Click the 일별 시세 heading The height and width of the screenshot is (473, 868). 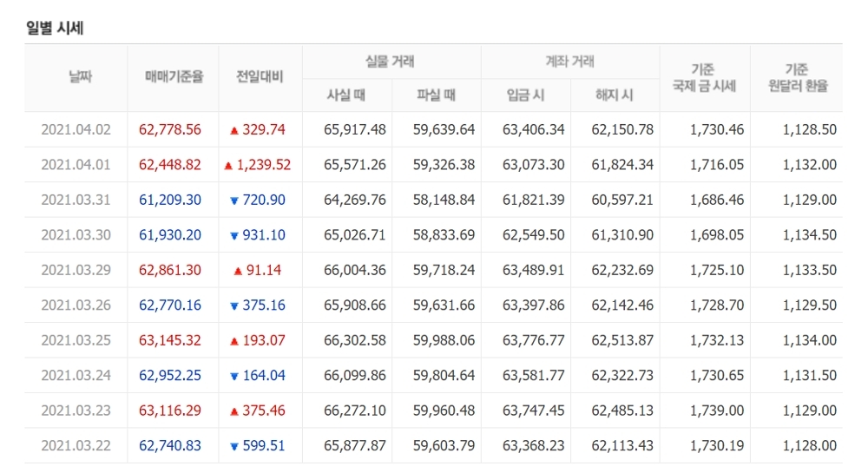(54, 28)
